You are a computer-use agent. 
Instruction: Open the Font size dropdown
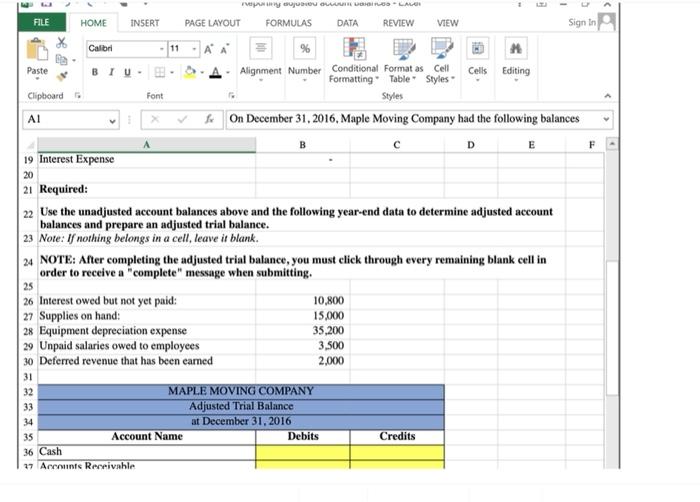(x=195, y=49)
